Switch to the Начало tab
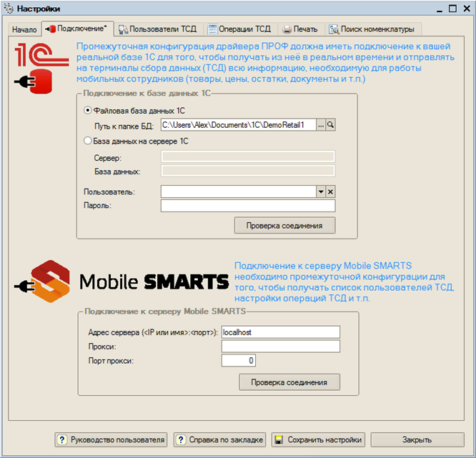 (x=24, y=29)
